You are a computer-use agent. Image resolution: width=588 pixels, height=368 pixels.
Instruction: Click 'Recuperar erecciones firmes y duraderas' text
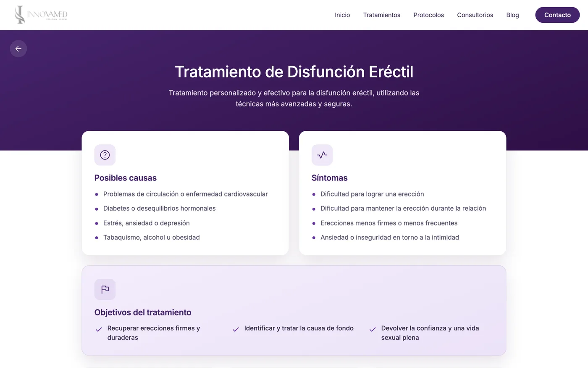coord(154,333)
